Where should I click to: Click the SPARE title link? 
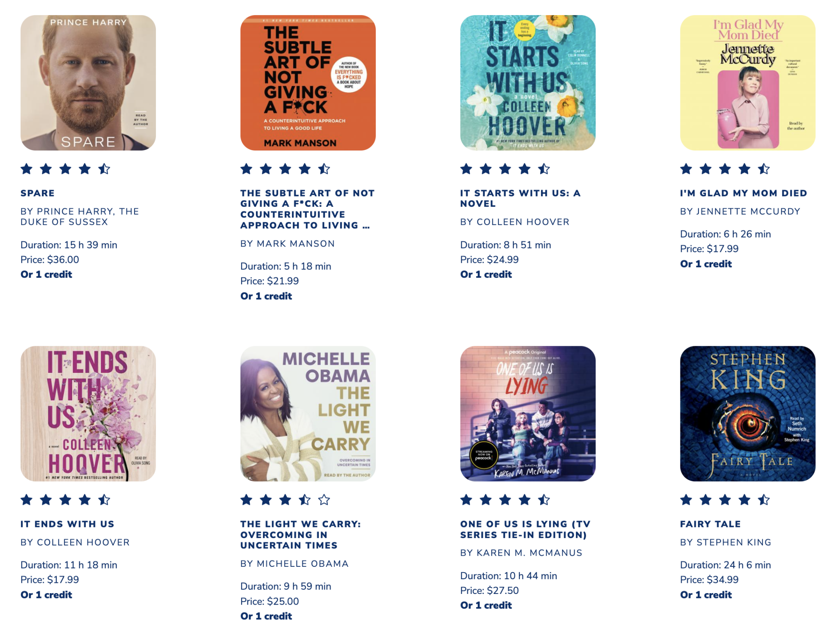(38, 193)
